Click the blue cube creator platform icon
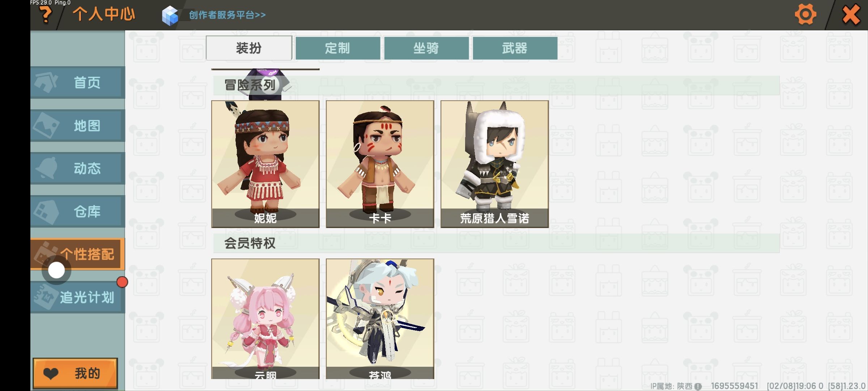 (170, 16)
